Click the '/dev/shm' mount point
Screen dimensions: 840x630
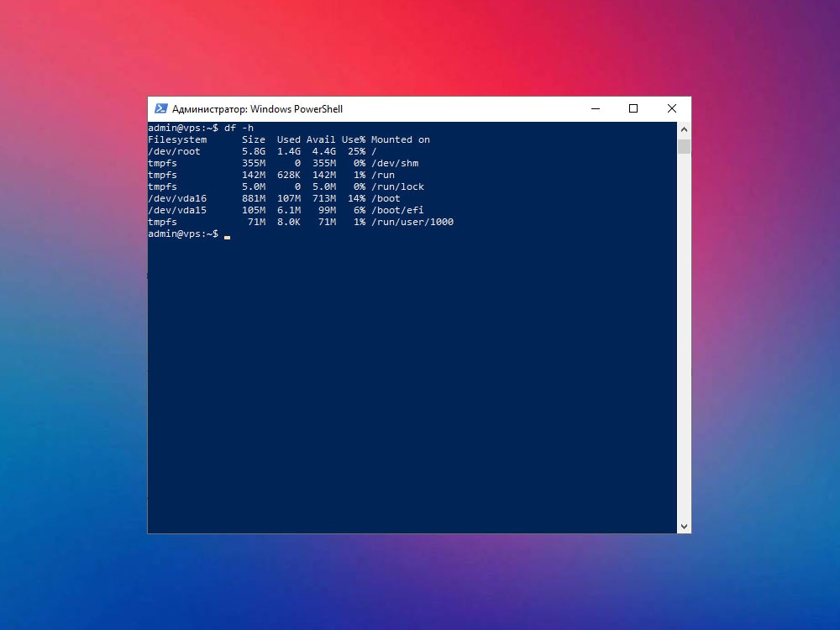pyautogui.click(x=395, y=164)
